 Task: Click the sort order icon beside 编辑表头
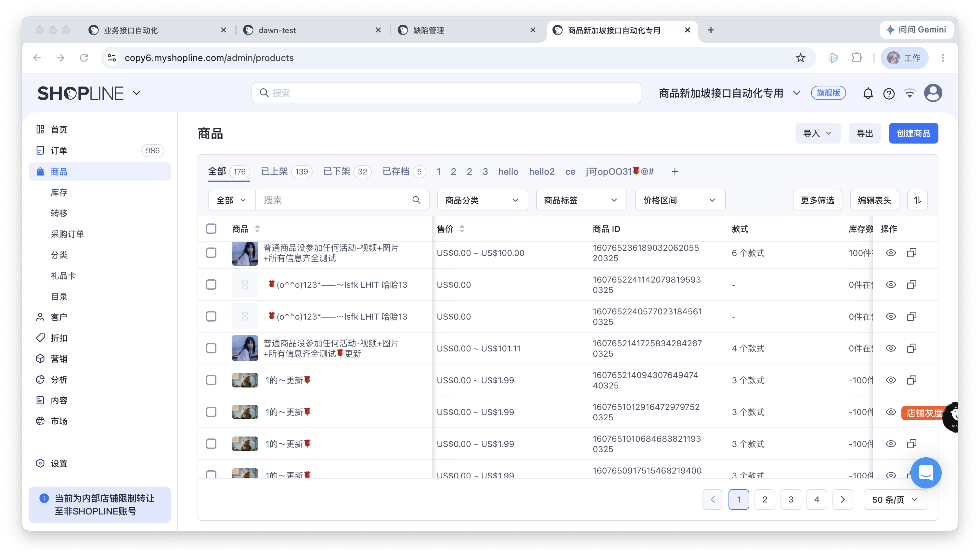(917, 200)
